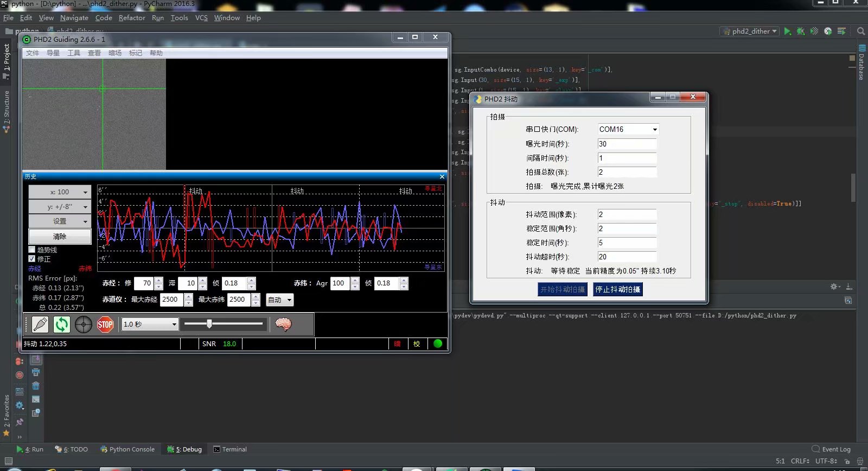The height and width of the screenshot is (471, 868).
Task: Click the green loop exposure icon
Action: [62, 324]
